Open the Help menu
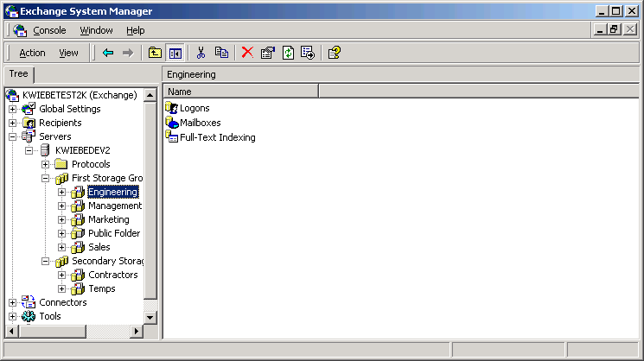 tap(135, 30)
